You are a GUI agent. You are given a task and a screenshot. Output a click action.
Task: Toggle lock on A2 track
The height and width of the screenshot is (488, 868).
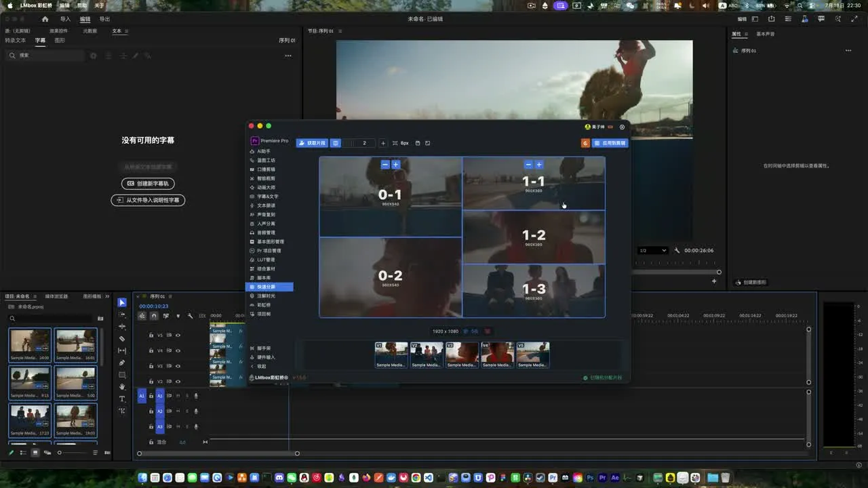(x=151, y=411)
